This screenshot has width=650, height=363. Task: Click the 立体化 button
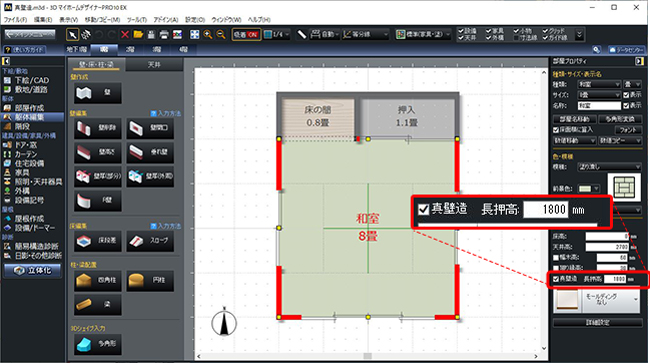click(x=32, y=271)
